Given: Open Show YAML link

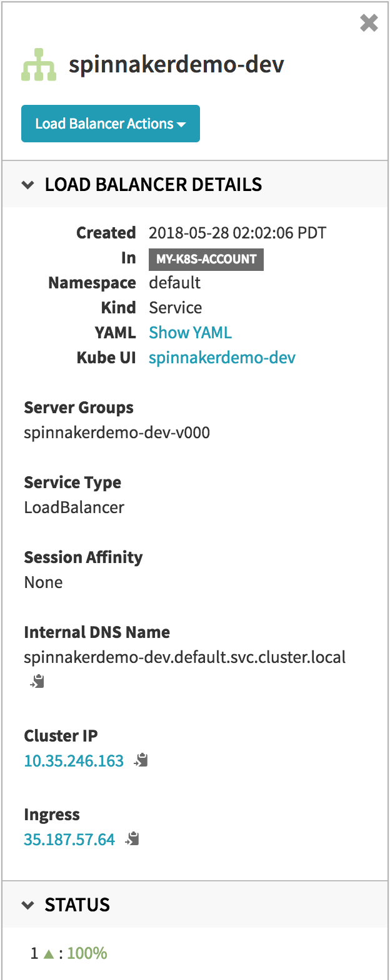Looking at the screenshot, I should (190, 332).
